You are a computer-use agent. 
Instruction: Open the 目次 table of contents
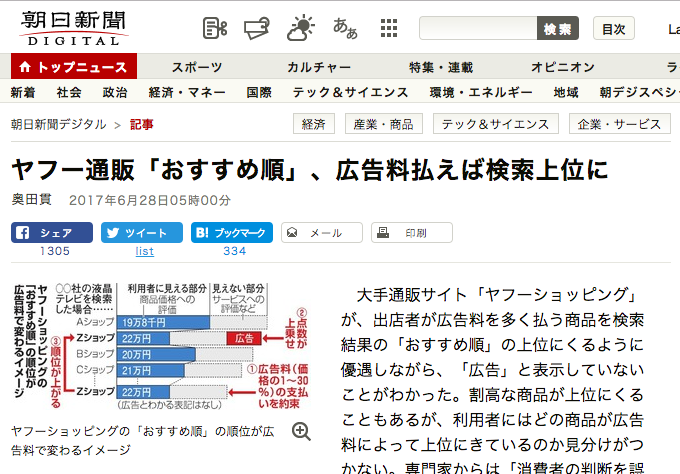[614, 28]
